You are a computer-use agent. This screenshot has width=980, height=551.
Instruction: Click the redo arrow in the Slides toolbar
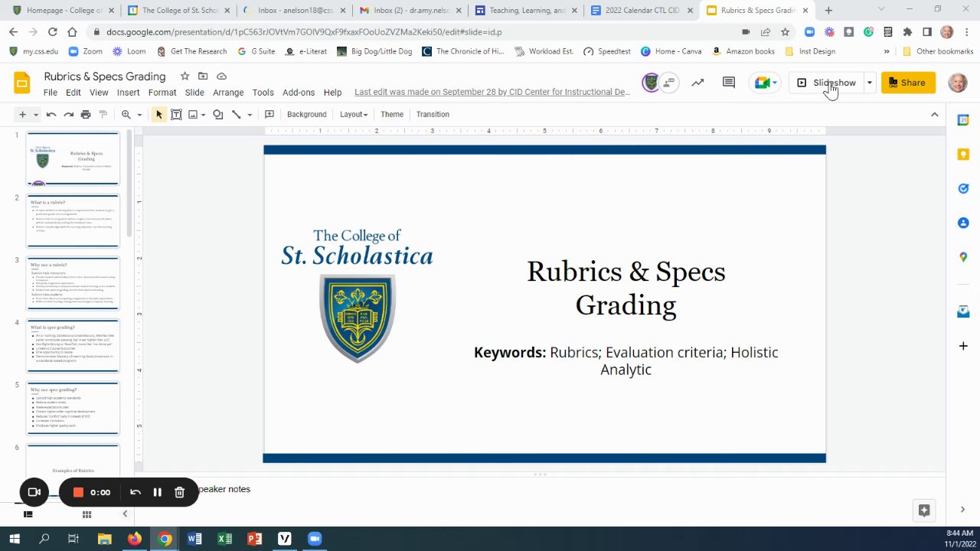pyautogui.click(x=68, y=114)
